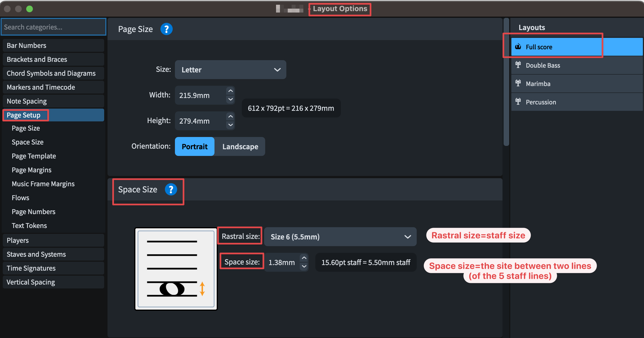
Task: Click the Full score layout icon
Action: click(518, 46)
